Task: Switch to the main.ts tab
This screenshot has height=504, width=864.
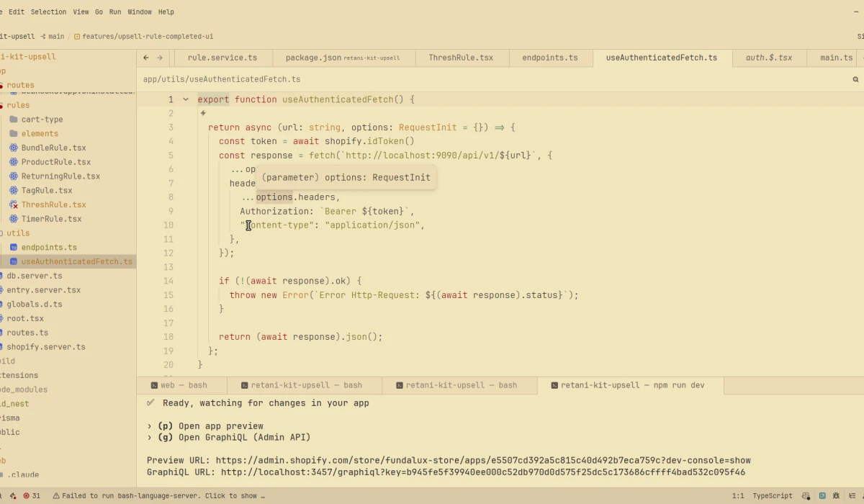Action: pyautogui.click(x=835, y=58)
